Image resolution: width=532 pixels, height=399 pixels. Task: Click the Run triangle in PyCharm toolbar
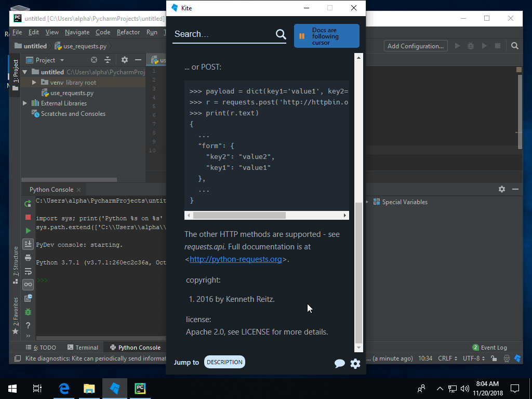coord(457,46)
